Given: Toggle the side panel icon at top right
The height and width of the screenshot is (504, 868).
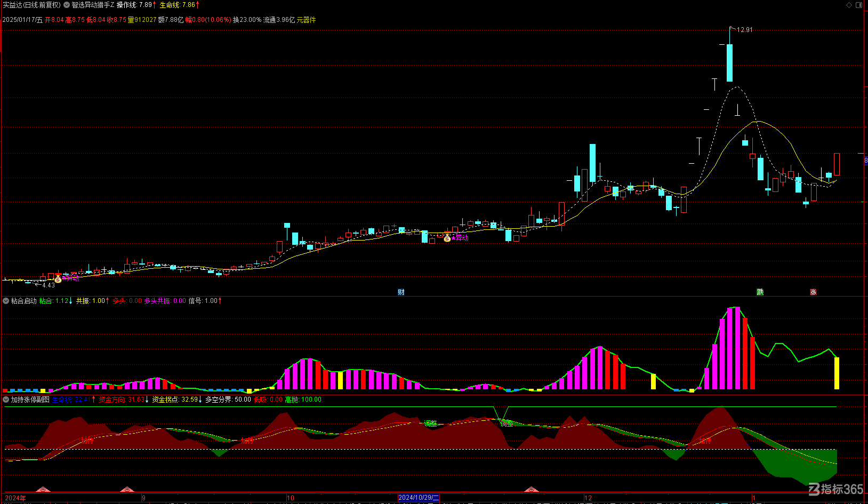Looking at the screenshot, I should [859, 5].
